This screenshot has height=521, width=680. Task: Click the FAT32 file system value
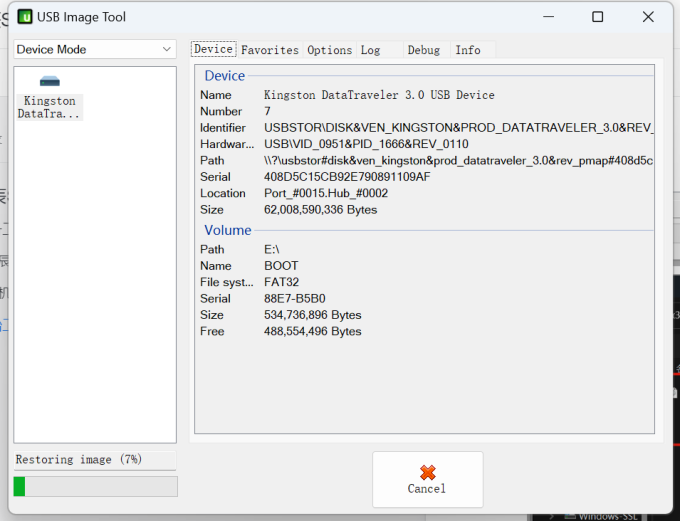(x=281, y=282)
